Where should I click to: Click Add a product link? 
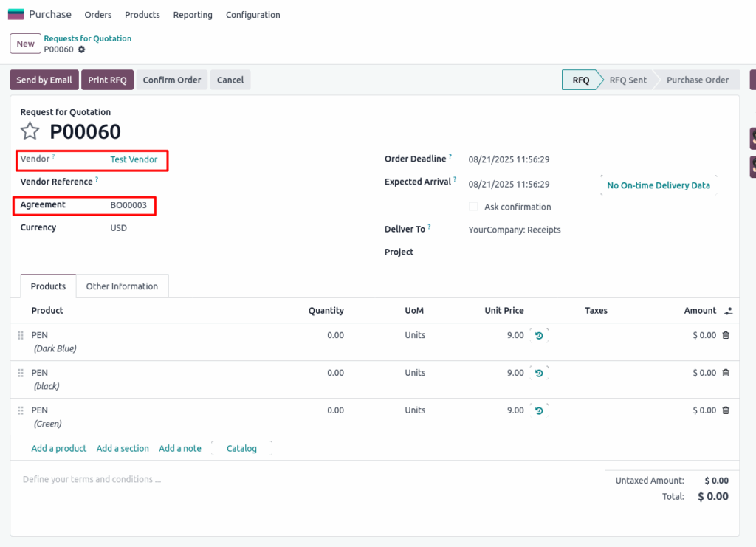click(59, 449)
